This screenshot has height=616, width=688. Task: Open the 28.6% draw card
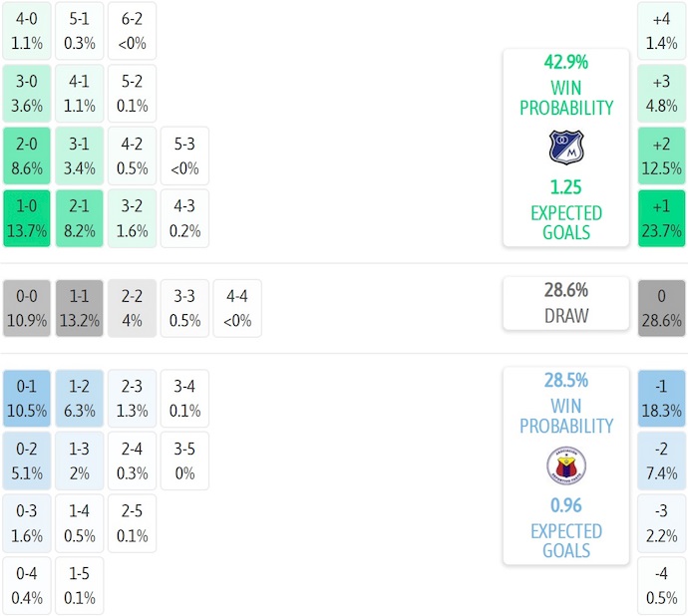[x=565, y=303]
